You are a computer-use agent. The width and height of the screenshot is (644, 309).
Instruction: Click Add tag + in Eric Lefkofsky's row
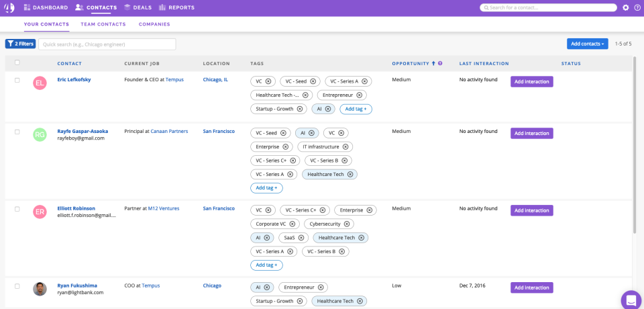coord(356,109)
